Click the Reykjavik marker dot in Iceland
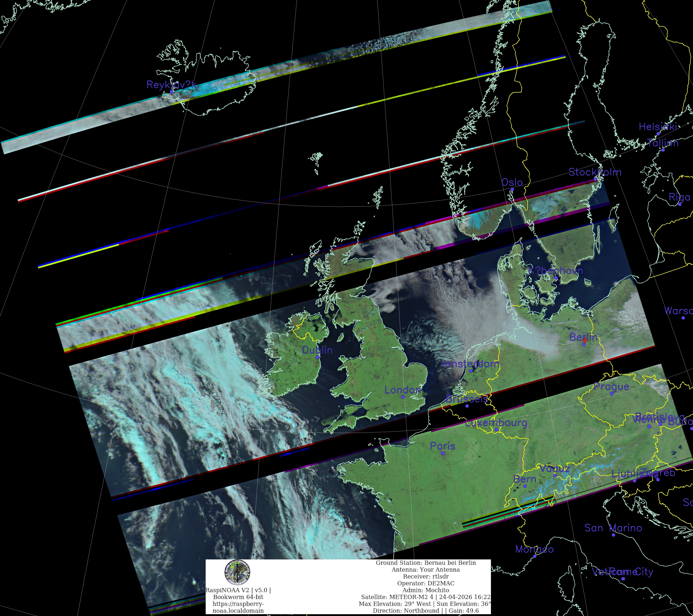The height and width of the screenshot is (616, 693). 172,92
